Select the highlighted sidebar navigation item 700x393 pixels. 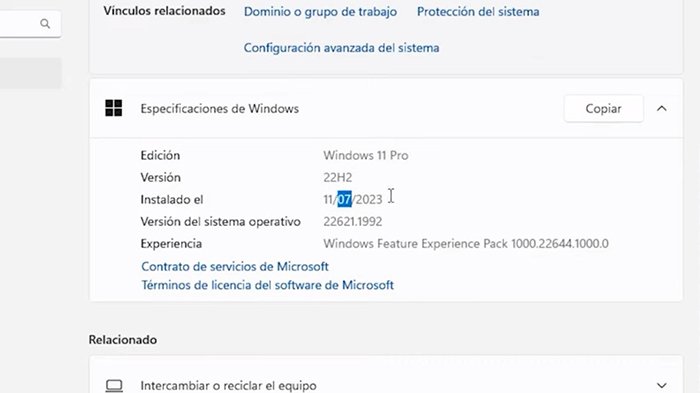tap(30, 73)
